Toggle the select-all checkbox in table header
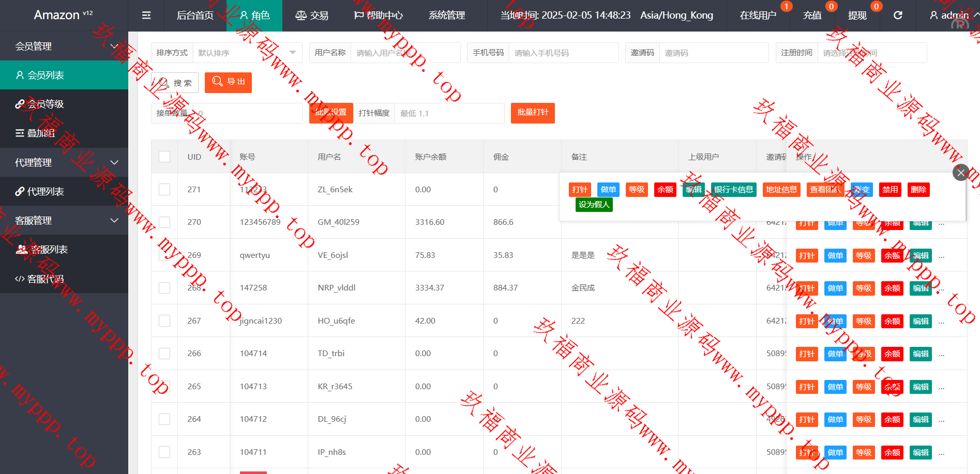This screenshot has height=474, width=980. 164,157
